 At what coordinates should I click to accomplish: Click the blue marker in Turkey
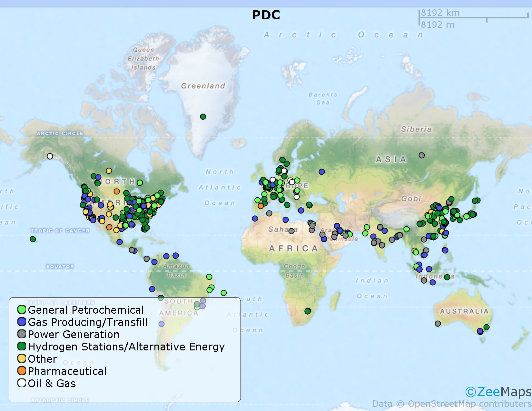301,210
